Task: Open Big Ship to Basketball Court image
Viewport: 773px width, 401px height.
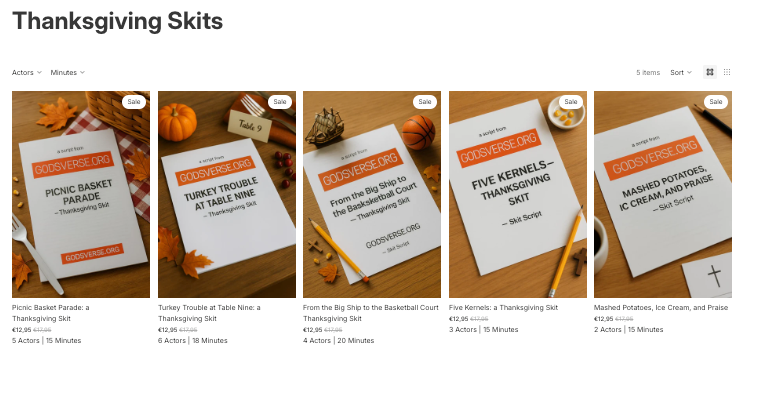Action: (372, 194)
